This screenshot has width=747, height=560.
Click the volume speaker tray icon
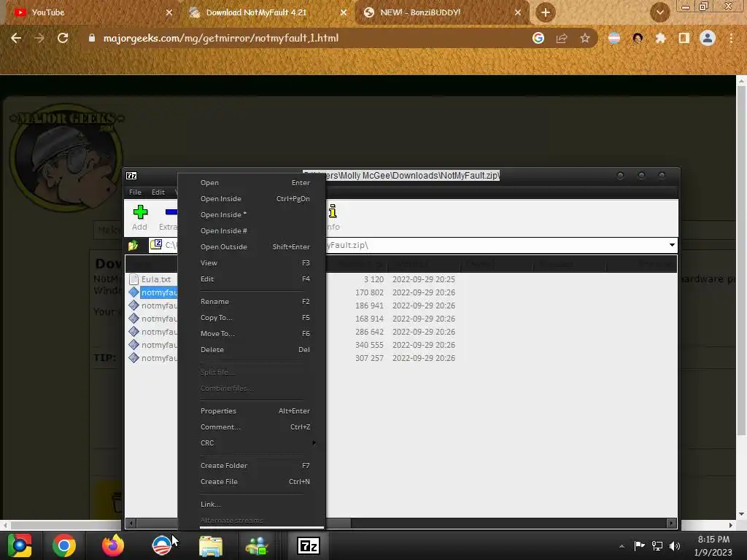[675, 546]
